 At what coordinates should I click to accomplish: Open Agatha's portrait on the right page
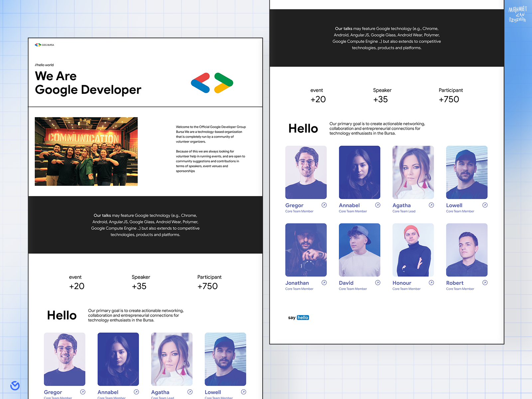click(413, 172)
